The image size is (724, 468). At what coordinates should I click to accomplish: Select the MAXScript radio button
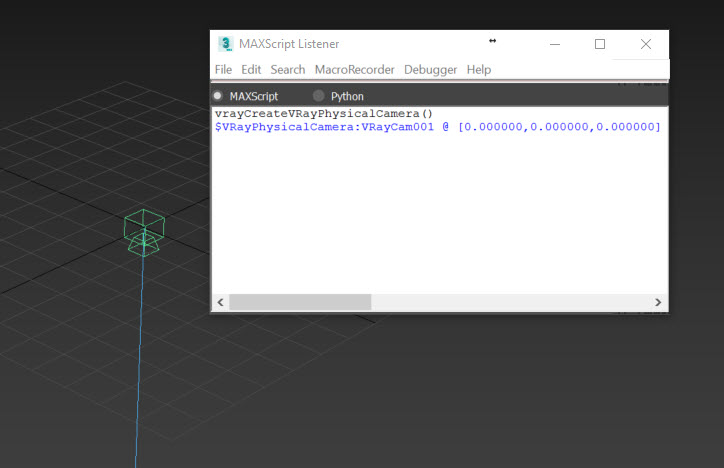217,96
